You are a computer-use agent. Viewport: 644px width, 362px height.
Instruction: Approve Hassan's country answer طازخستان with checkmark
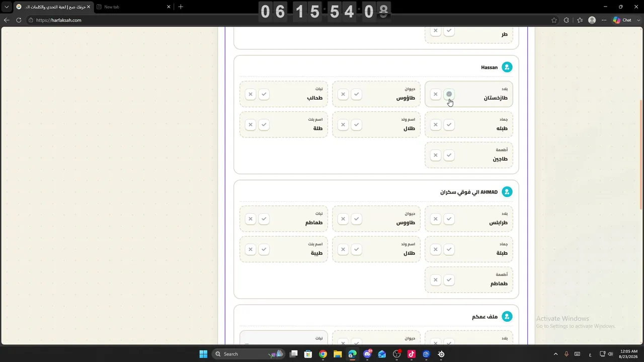coord(449,94)
